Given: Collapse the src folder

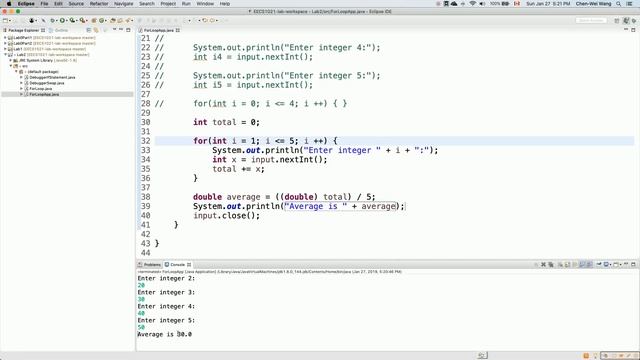Looking at the screenshot, I should click(x=11, y=66).
